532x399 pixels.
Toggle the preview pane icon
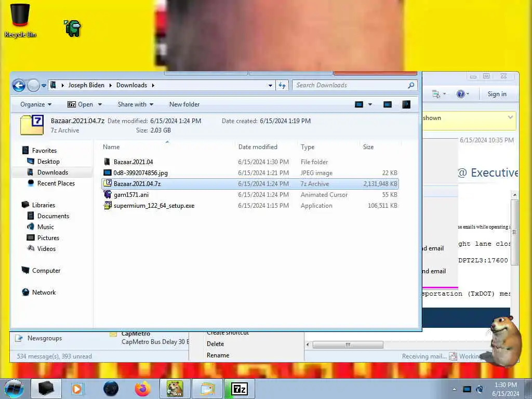(388, 104)
